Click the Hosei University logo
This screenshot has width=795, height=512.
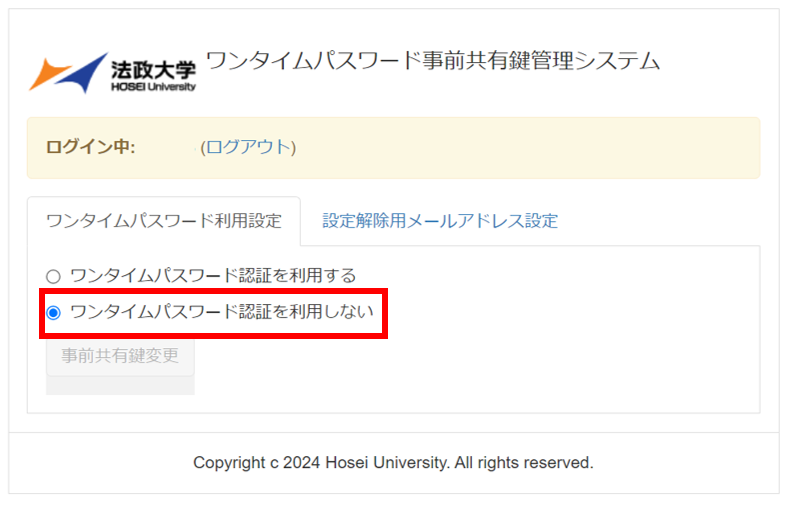(x=112, y=73)
